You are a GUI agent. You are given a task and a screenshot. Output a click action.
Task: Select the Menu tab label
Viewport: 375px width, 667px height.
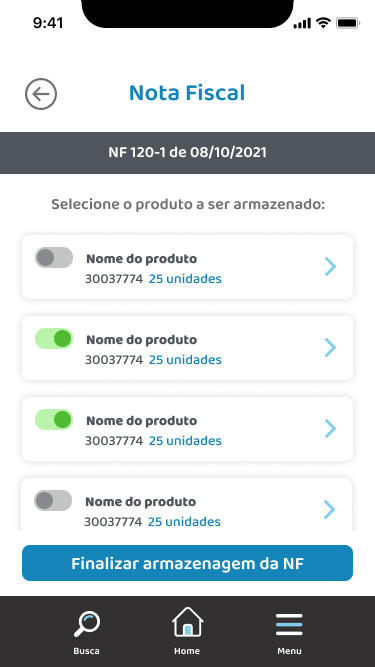click(290, 651)
